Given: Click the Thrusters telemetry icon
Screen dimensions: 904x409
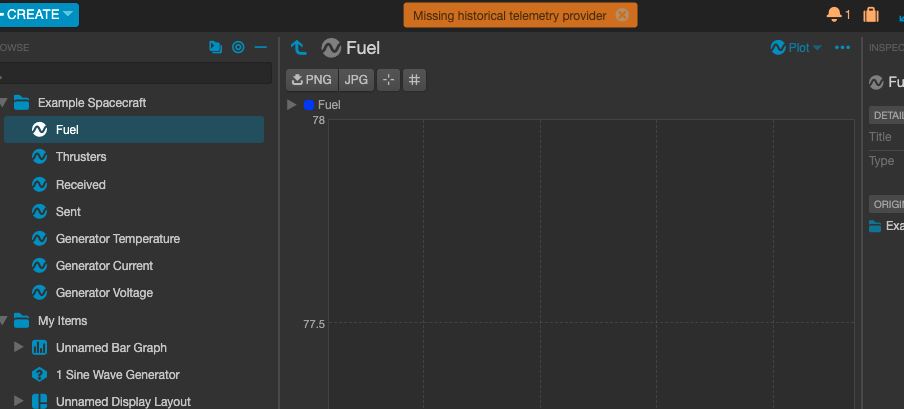Looking at the screenshot, I should point(39,157).
